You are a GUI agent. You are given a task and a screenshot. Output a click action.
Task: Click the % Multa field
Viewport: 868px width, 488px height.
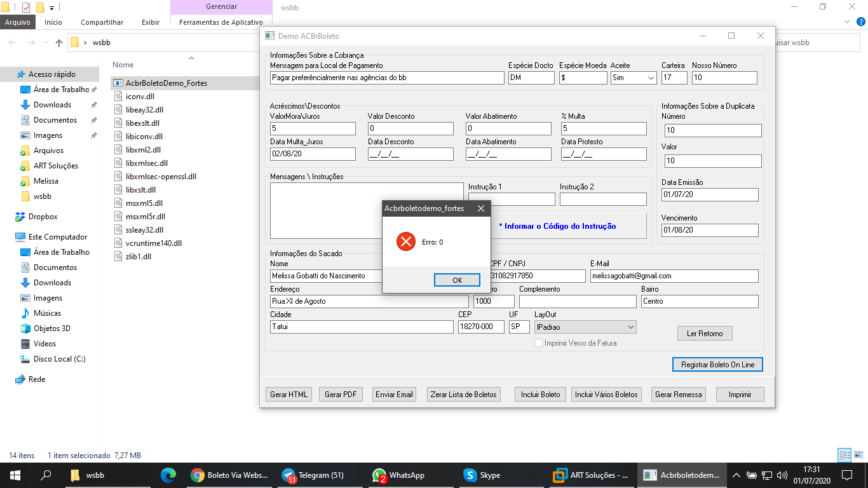click(604, 128)
